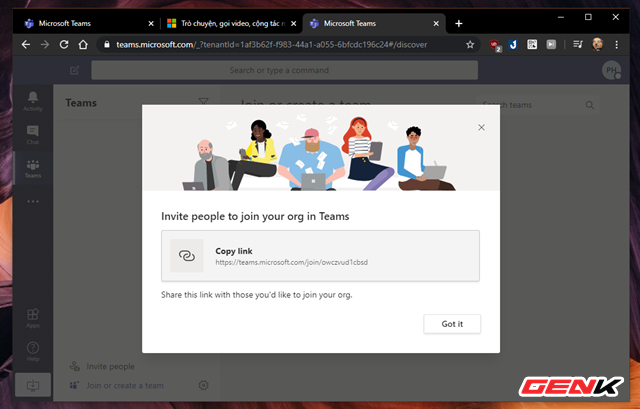This screenshot has height=409, width=640.
Task: Open Apps in the Teams sidebar
Action: pos(33,318)
